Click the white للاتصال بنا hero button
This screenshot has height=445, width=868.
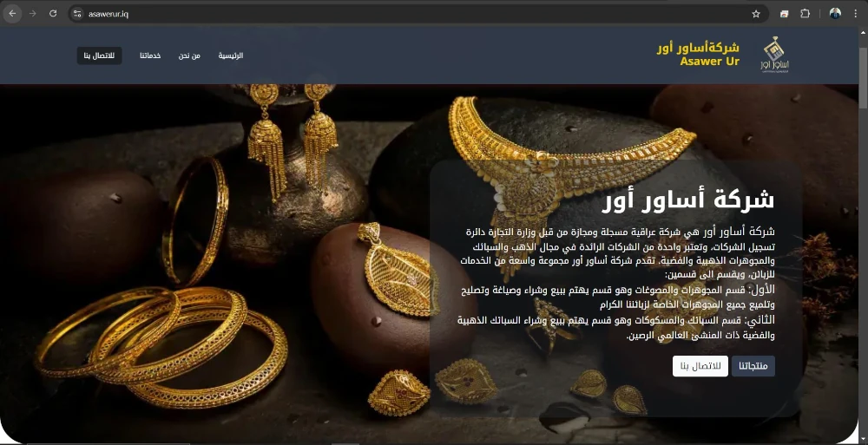[700, 366]
